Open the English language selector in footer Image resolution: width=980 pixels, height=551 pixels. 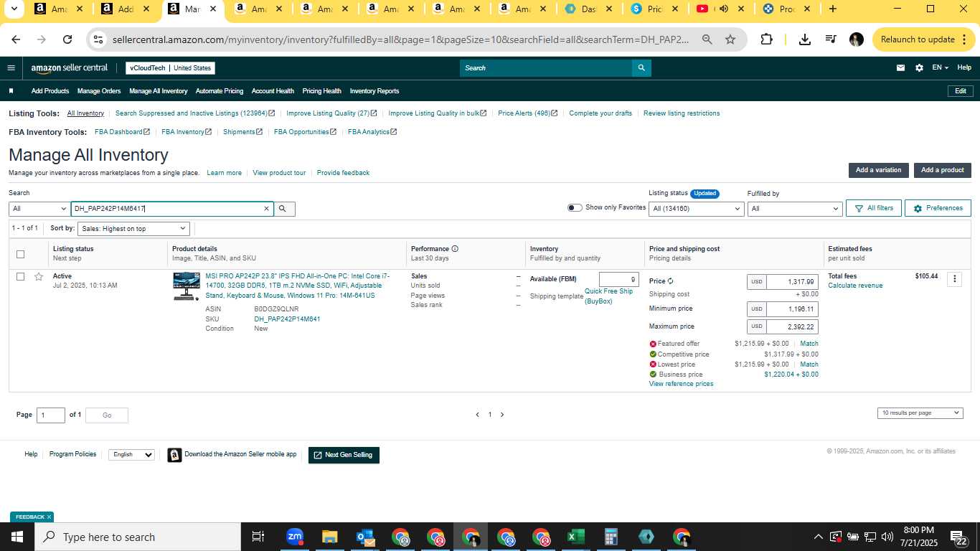pyautogui.click(x=131, y=454)
